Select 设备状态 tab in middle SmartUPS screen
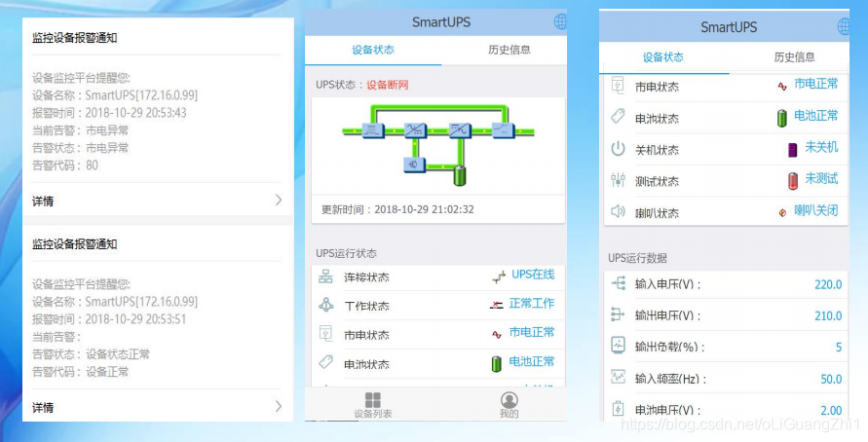The width and height of the screenshot is (868, 442). click(373, 50)
